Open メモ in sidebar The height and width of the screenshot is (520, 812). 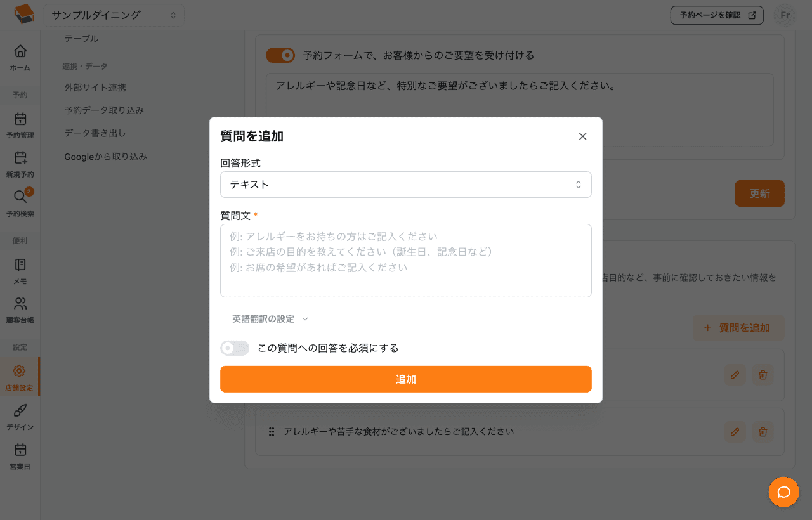(20, 271)
